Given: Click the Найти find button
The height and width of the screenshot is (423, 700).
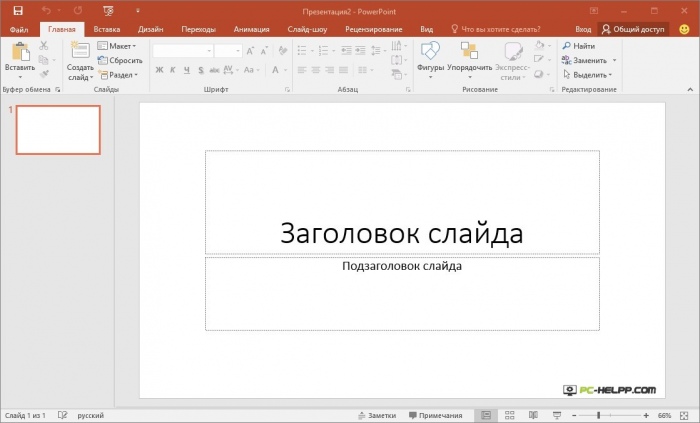Looking at the screenshot, I should [580, 46].
